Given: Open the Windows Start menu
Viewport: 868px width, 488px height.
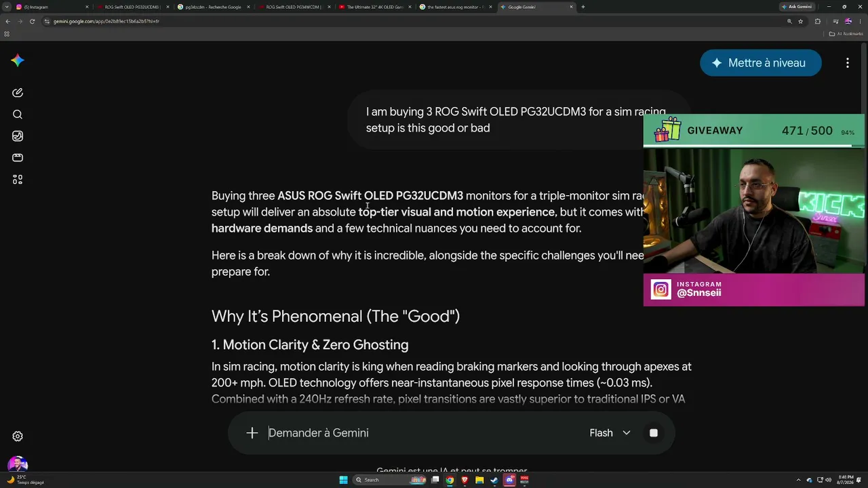Looking at the screenshot, I should (x=343, y=480).
